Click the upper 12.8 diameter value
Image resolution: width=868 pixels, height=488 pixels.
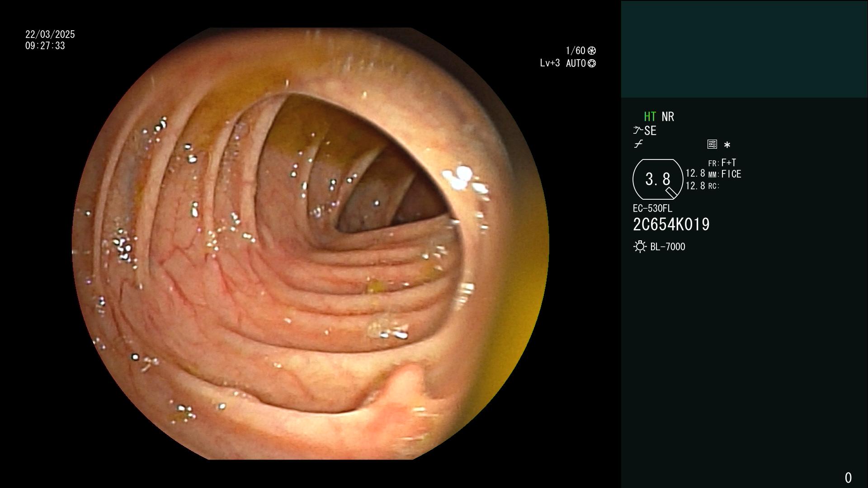[695, 173]
